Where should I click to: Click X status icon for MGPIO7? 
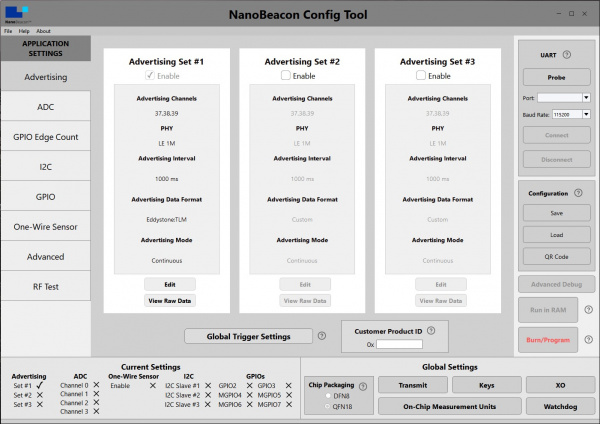click(x=289, y=404)
